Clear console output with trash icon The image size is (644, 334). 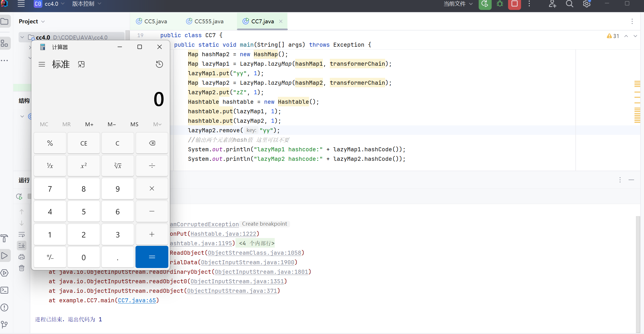tap(22, 268)
